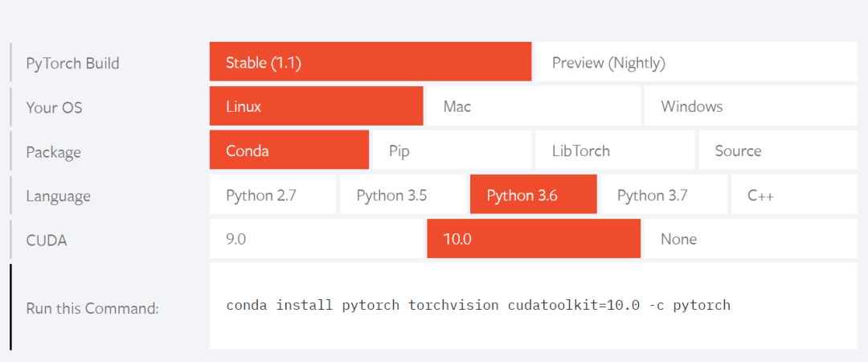The height and width of the screenshot is (362, 868).
Task: Select C++ as language
Action: pyautogui.click(x=794, y=194)
